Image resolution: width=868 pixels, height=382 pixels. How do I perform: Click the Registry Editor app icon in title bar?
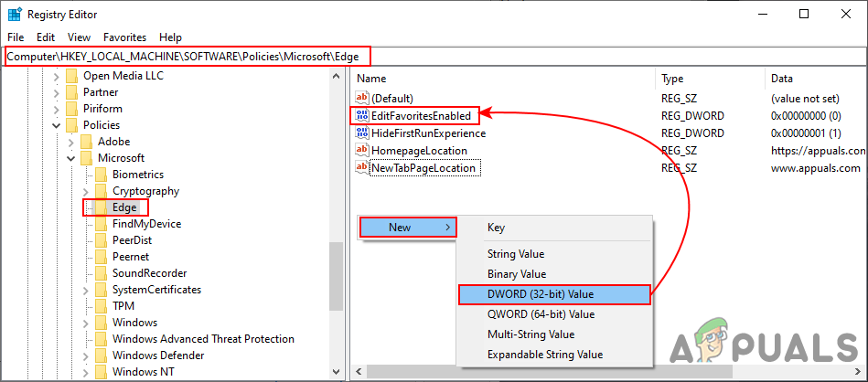tap(15, 14)
